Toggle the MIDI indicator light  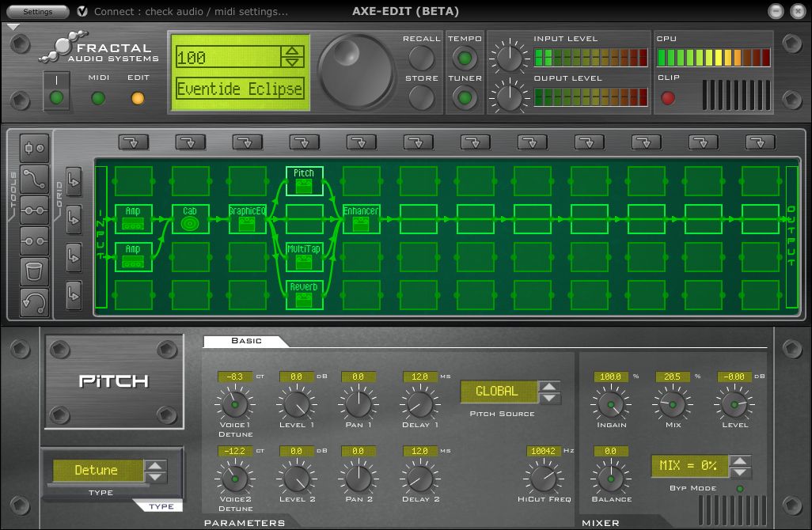(x=98, y=98)
